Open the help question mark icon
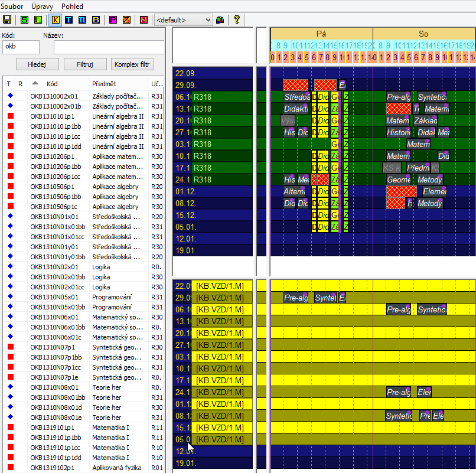The image size is (476, 473). point(237,20)
